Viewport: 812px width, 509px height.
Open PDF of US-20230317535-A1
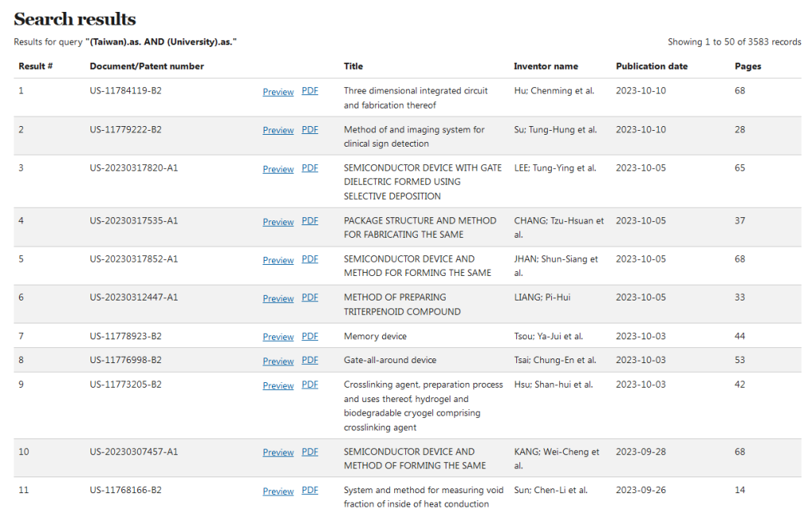[x=310, y=221]
